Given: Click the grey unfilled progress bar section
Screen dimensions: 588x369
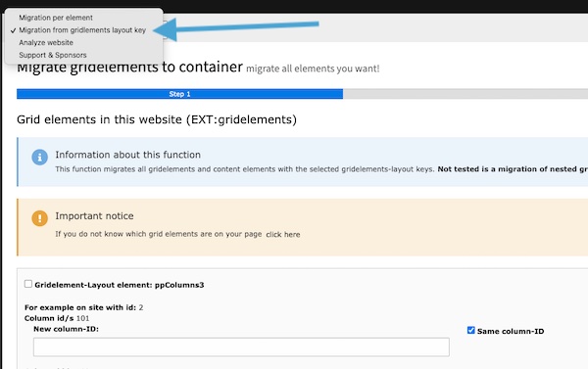Looking at the screenshot, I should (x=465, y=94).
